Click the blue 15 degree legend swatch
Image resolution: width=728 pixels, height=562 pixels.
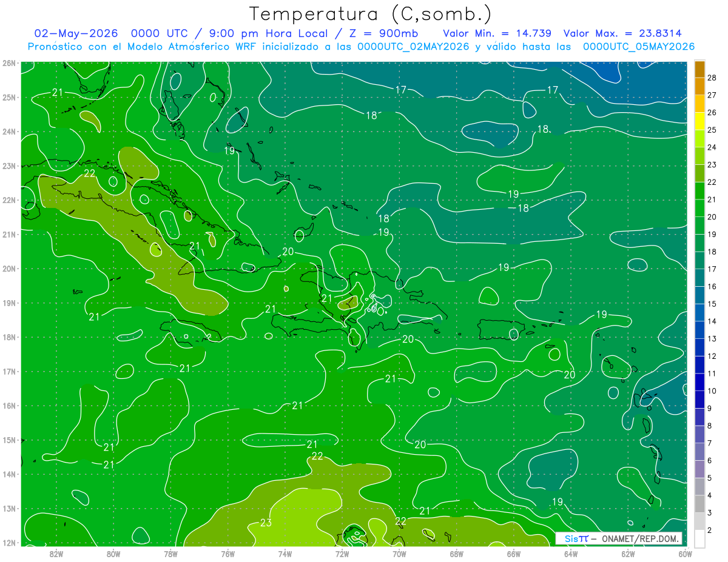pyautogui.click(x=699, y=304)
